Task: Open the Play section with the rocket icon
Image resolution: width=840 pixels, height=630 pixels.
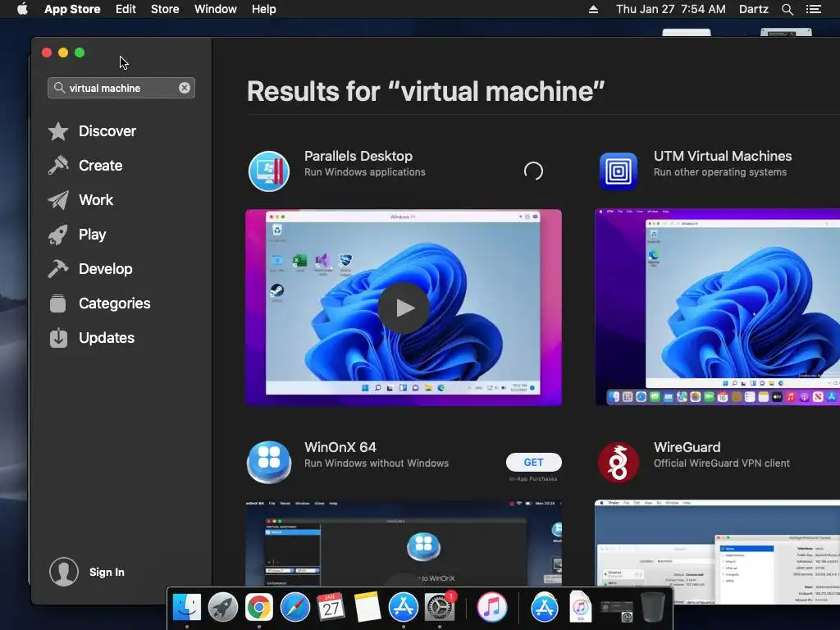Action: click(x=76, y=235)
